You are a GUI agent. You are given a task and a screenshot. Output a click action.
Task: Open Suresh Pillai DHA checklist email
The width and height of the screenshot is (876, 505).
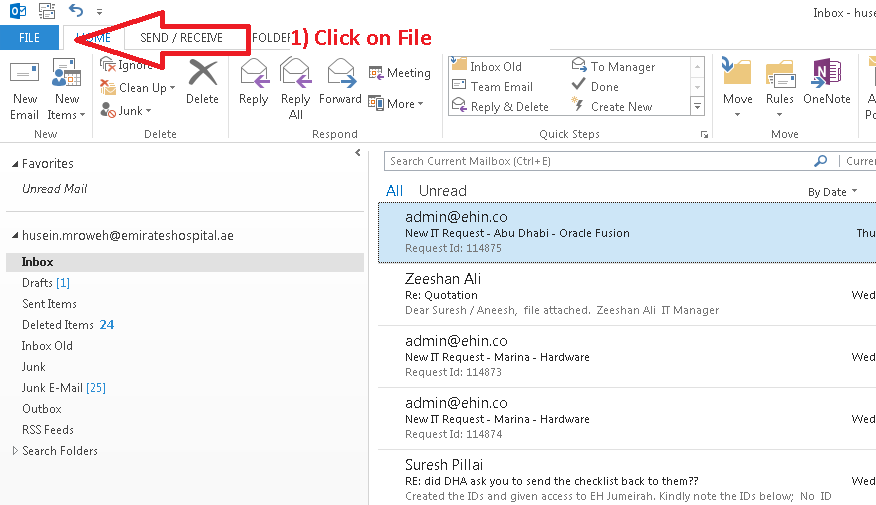627,478
